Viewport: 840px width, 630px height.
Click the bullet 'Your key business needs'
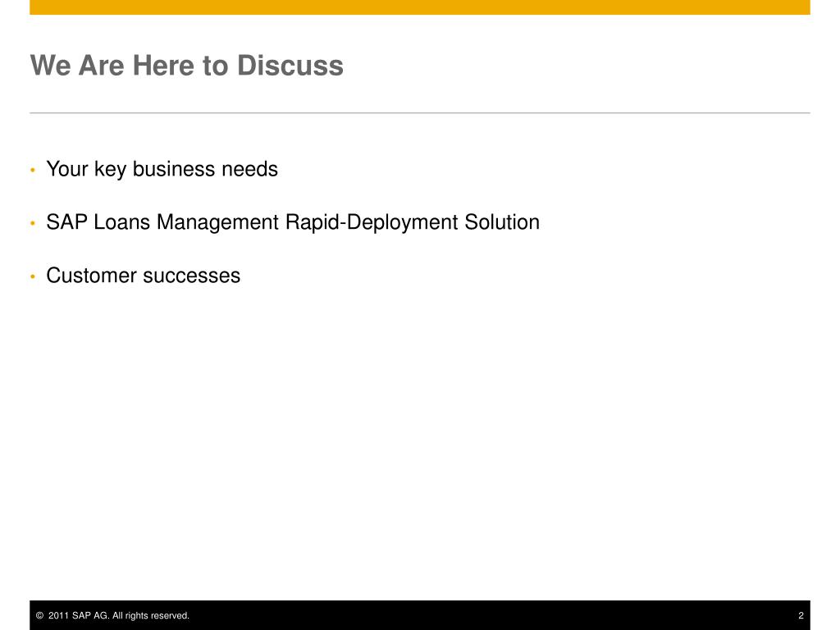[x=162, y=169]
